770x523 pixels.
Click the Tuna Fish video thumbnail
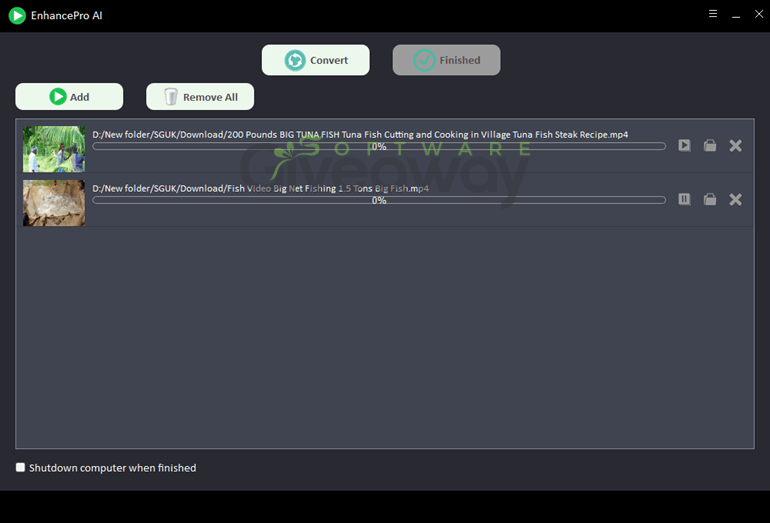pos(54,149)
